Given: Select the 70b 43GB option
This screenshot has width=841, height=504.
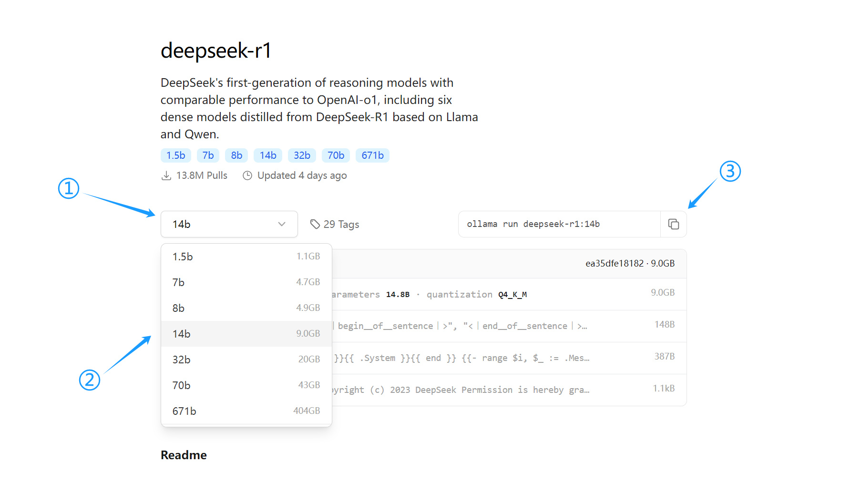Looking at the screenshot, I should tap(246, 385).
